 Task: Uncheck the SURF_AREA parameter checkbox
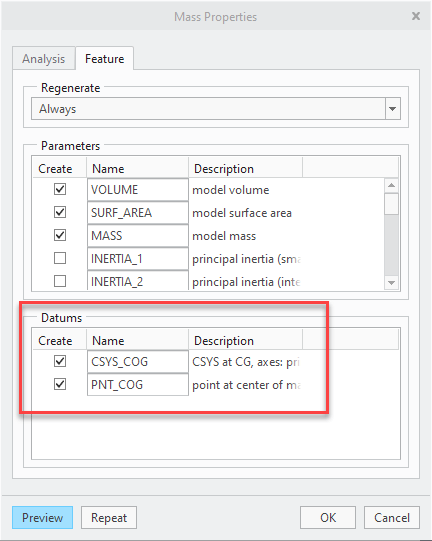tap(60, 212)
